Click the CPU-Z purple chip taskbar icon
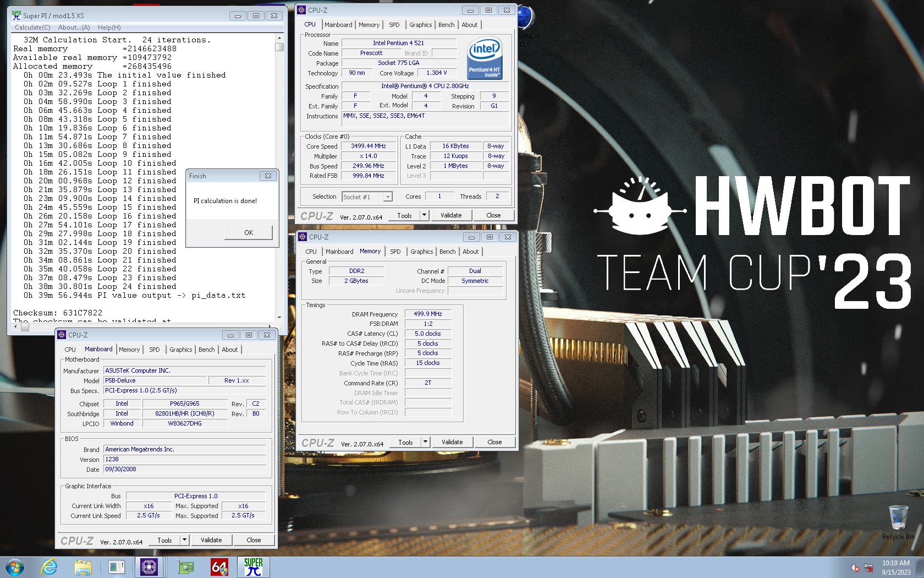The image size is (924, 578). (149, 566)
